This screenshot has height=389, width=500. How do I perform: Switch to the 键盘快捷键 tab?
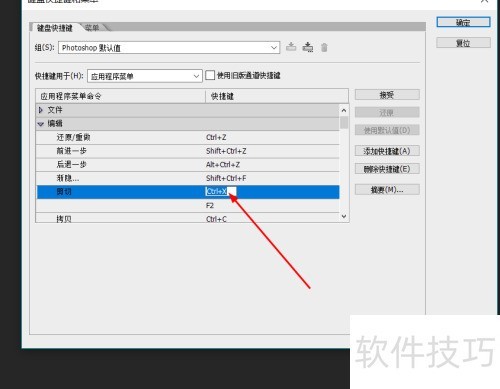(55, 28)
